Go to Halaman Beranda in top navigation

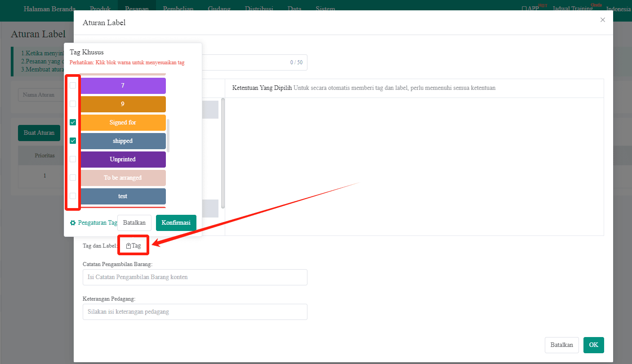click(49, 9)
